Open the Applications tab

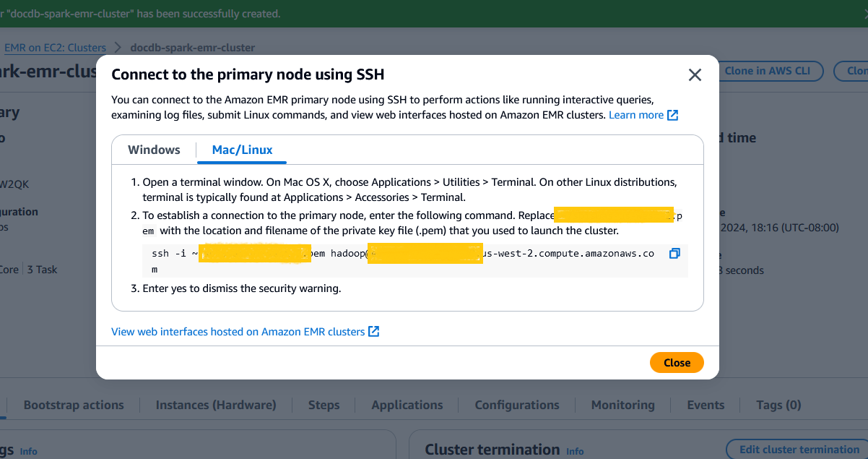tap(407, 405)
